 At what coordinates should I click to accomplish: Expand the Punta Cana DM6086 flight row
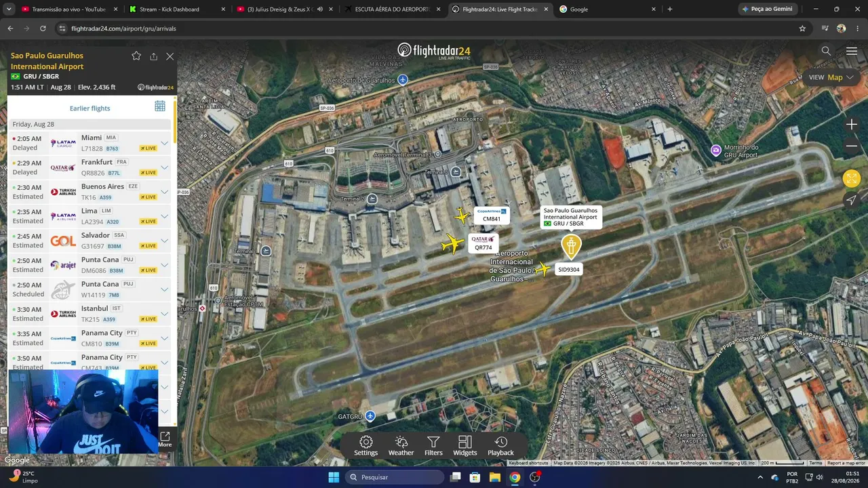(164, 265)
